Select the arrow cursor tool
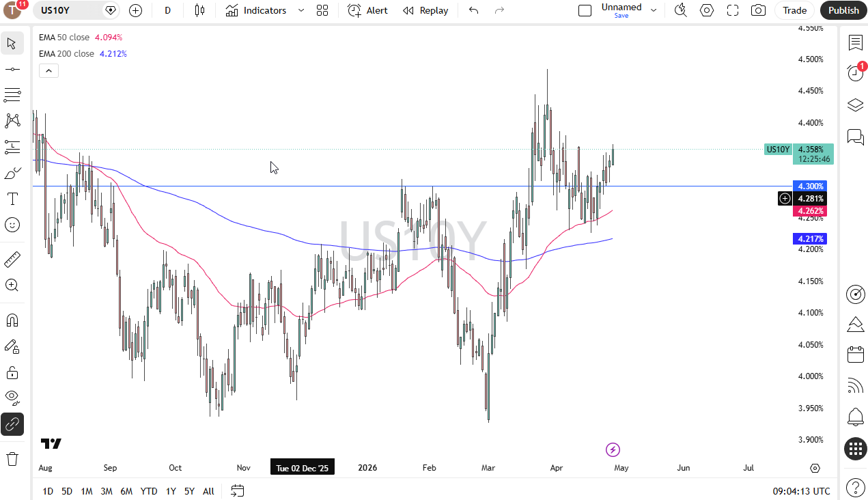Screen dimensions: 868x500 click(x=12, y=44)
